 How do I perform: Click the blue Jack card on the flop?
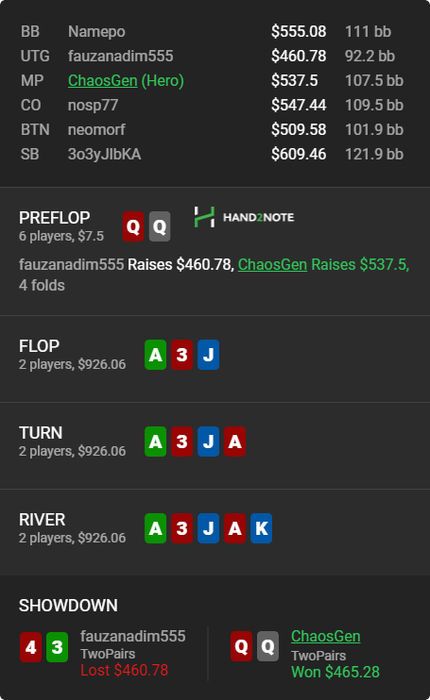click(x=209, y=355)
